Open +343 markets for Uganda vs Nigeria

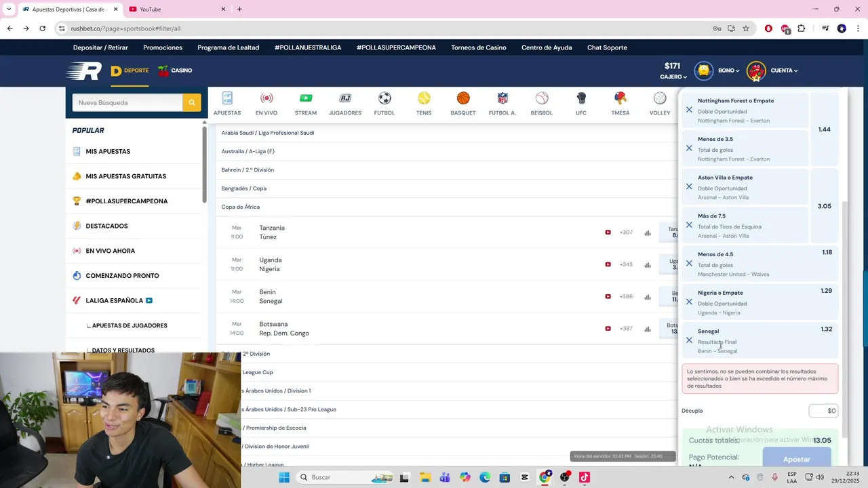(x=626, y=264)
